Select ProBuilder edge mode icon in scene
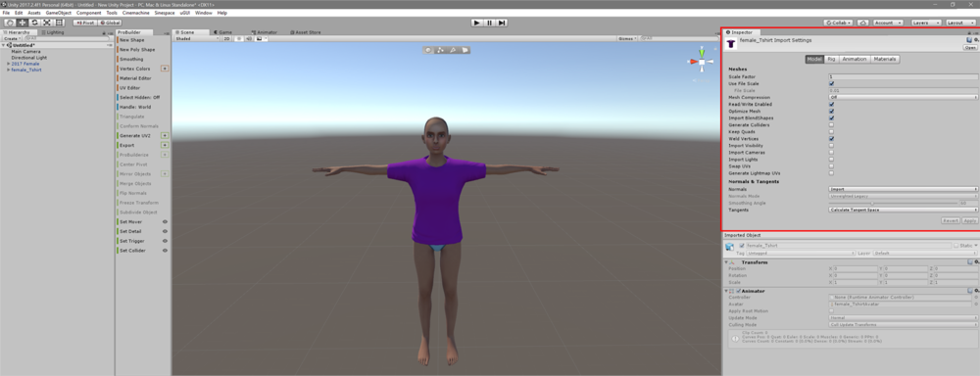980x376 pixels. [452, 50]
